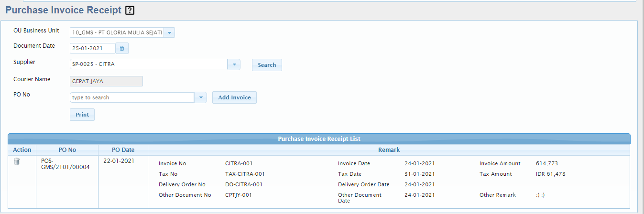
Task: Expand the OU Business Unit dropdown arrow
Action: point(169,32)
